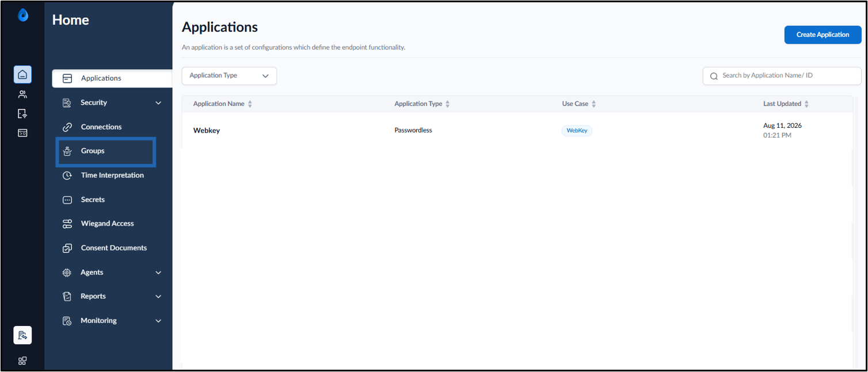Click the Reports icon in sidebar
Viewport: 868px width, 372px height.
pyautogui.click(x=67, y=297)
